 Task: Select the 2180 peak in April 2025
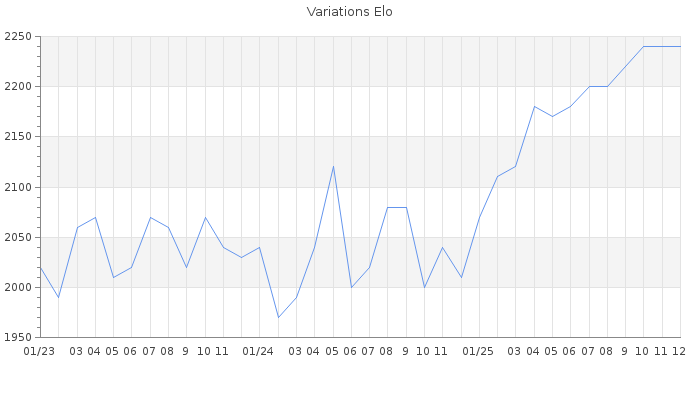pyautogui.click(x=534, y=107)
